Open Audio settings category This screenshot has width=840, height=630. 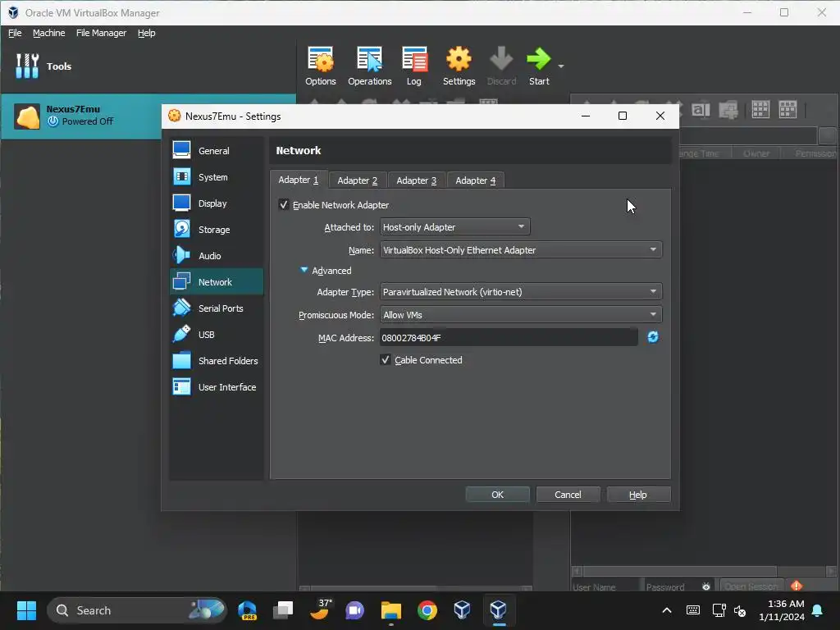coord(217,256)
